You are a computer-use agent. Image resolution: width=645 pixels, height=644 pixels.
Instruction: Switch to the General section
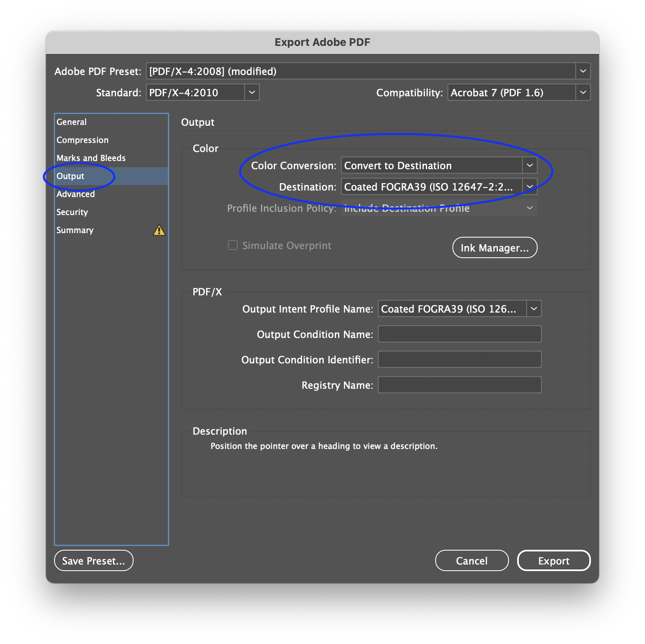[x=72, y=122]
